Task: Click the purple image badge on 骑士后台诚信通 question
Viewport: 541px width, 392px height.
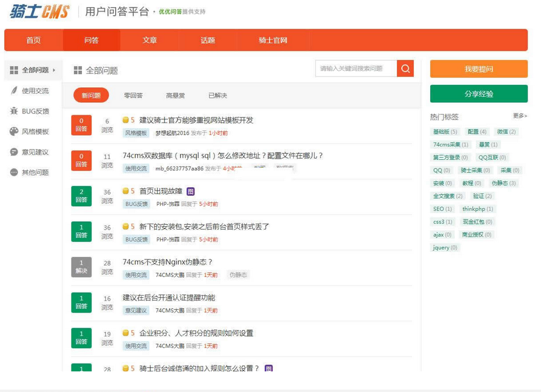Action: [x=268, y=368]
